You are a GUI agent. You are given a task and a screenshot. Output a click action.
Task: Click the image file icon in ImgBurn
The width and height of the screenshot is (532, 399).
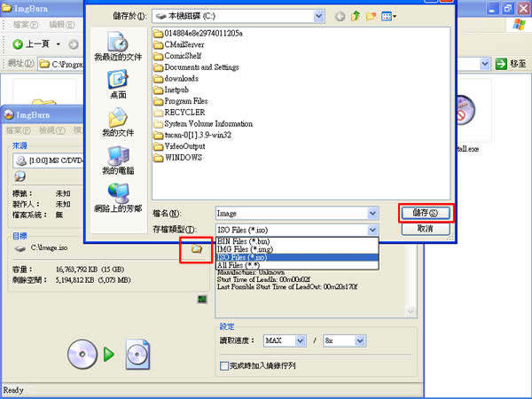click(x=137, y=354)
